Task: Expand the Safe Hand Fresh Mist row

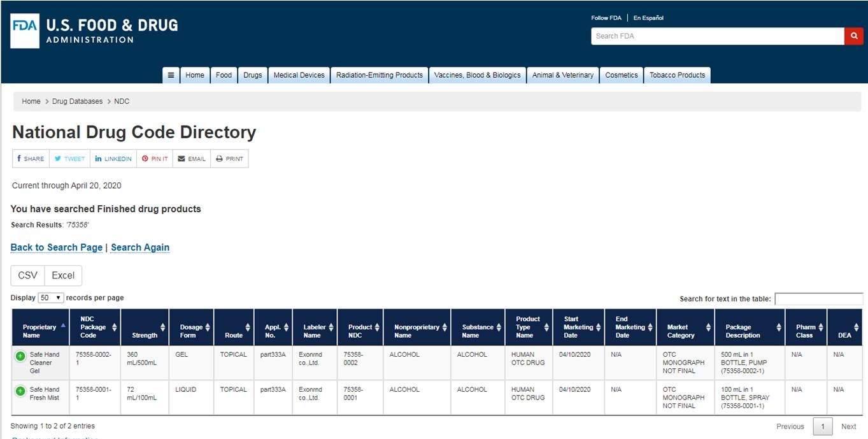Action: point(20,391)
